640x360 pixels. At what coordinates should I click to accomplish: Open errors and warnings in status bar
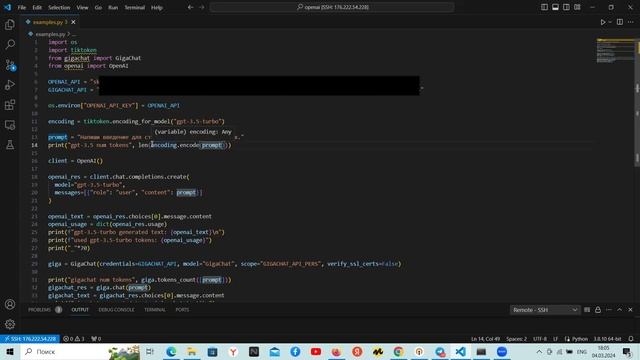coord(74,339)
